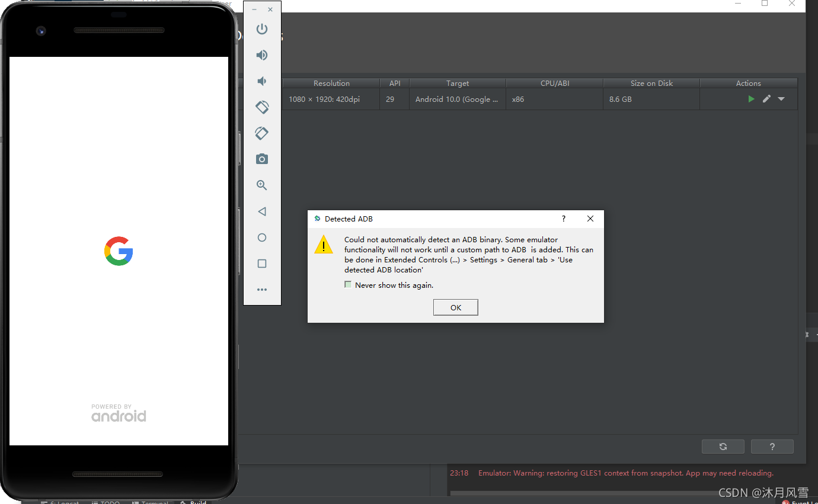Select the '1080 × 1920: 420dpi' resolution cell
The image size is (818, 504).
(331, 99)
